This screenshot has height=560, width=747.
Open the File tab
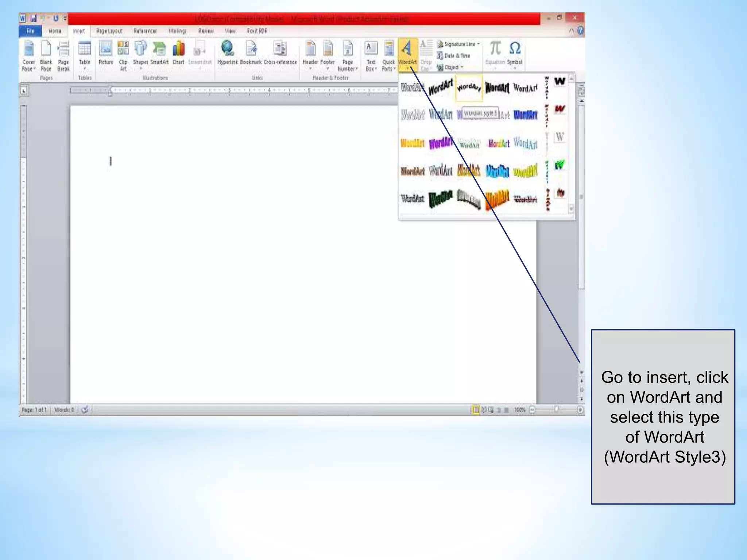click(30, 31)
